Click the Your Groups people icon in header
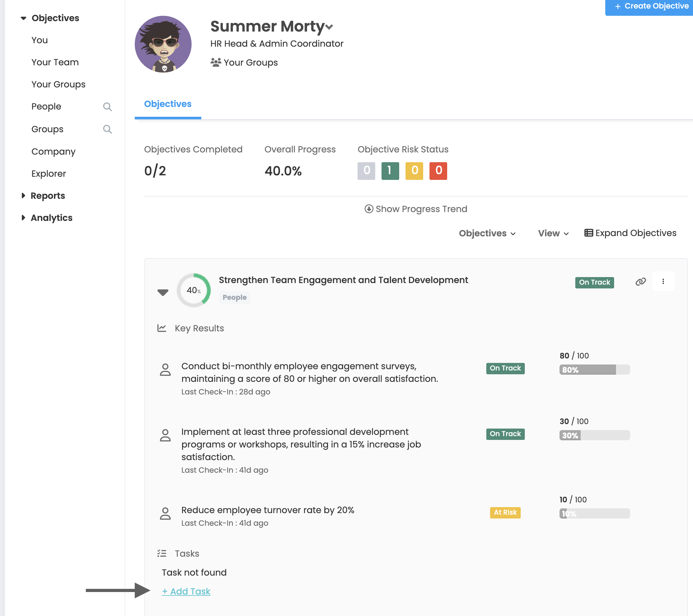 [216, 62]
